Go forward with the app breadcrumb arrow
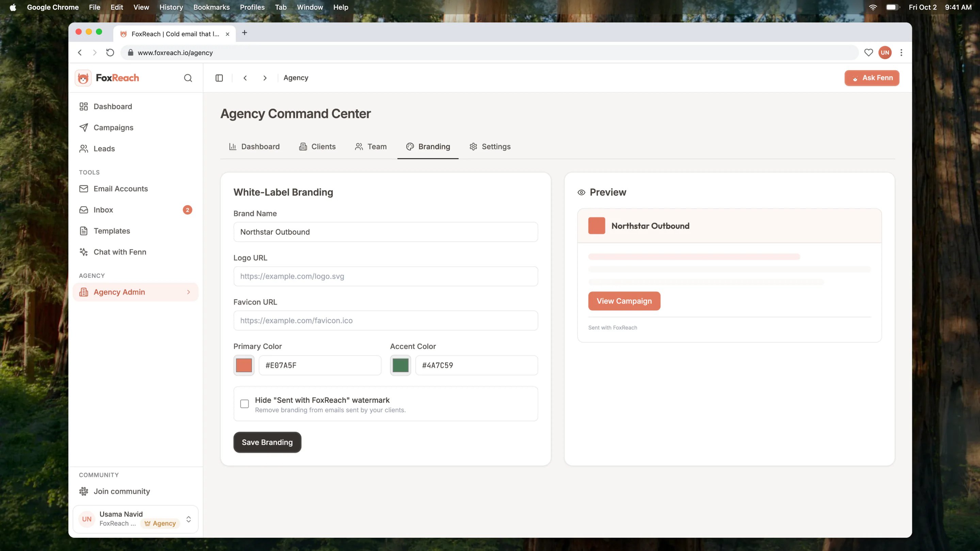Viewport: 980px width, 551px height. tap(265, 78)
